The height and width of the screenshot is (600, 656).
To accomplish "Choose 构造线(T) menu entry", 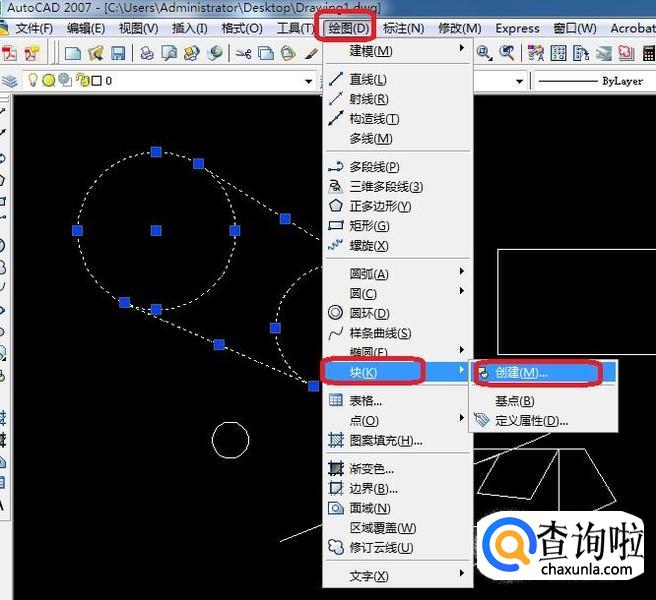I will (x=397, y=119).
